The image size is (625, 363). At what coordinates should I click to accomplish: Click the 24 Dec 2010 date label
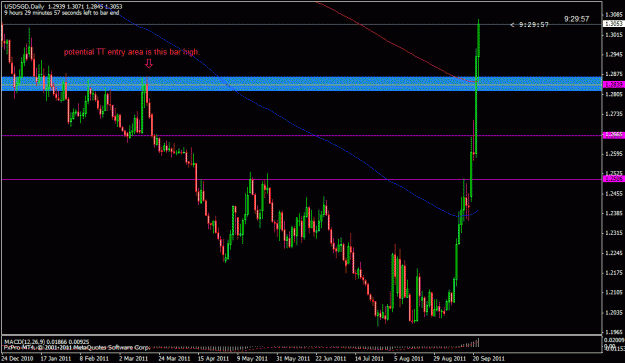click(17, 358)
